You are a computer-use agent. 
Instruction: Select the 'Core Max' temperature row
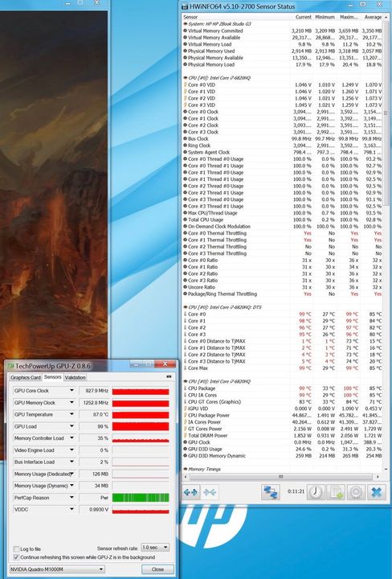coord(283,368)
